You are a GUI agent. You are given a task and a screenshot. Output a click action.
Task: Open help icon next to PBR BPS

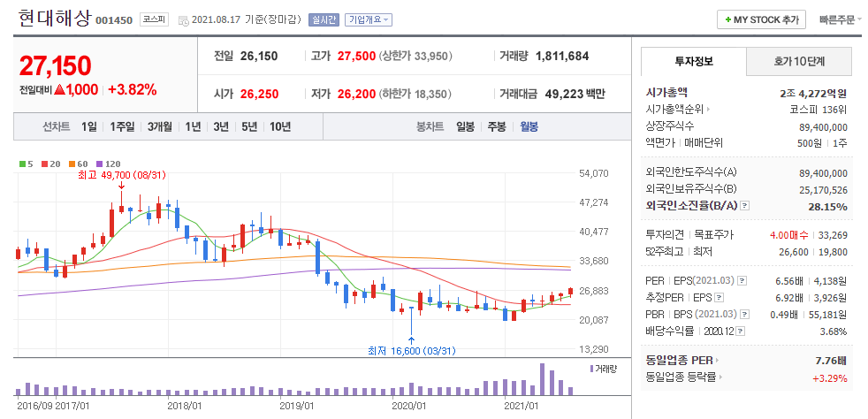click(745, 315)
